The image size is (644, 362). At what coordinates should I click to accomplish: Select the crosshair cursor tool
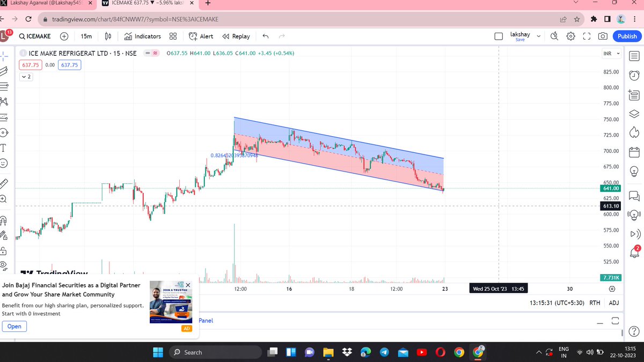(4, 55)
